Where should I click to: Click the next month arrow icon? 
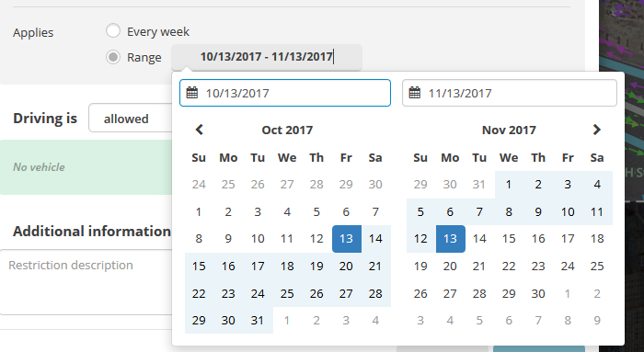pos(597,130)
